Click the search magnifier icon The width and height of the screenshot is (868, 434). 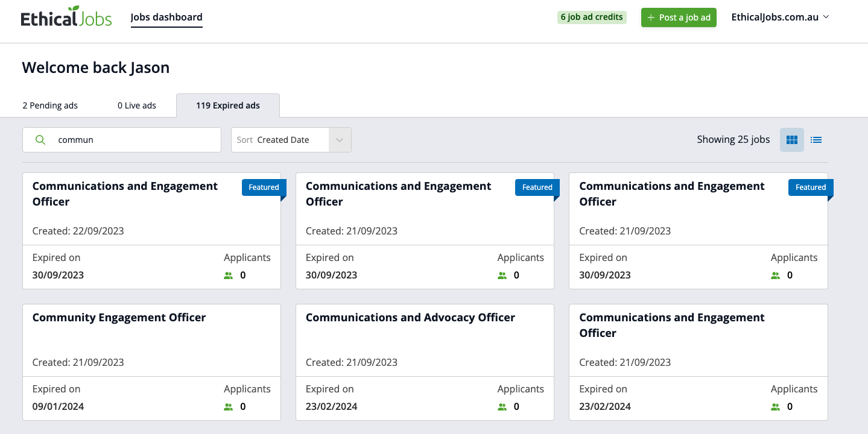[x=40, y=140]
